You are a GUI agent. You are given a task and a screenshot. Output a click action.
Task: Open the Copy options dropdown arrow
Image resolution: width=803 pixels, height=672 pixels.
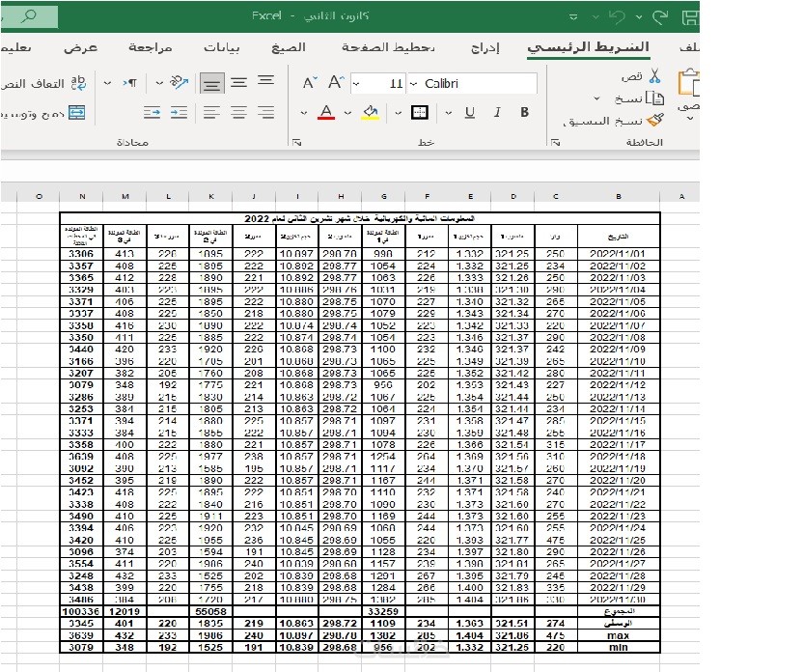point(596,98)
